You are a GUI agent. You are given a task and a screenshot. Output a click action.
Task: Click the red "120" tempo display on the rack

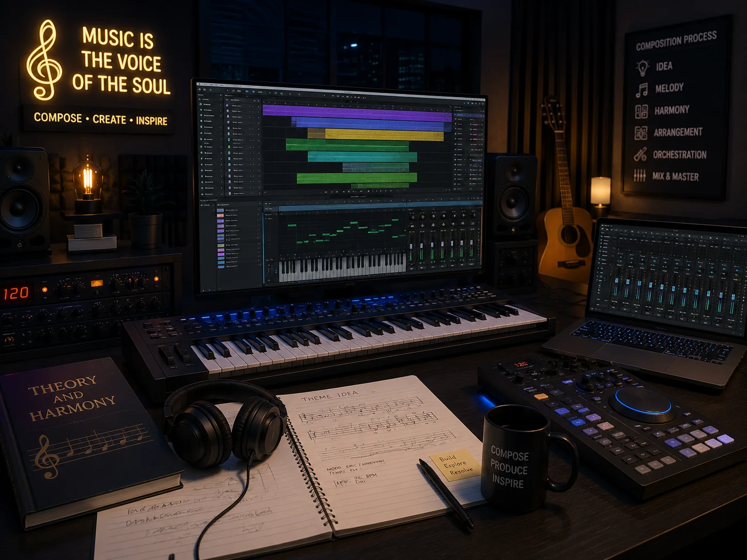click(17, 293)
